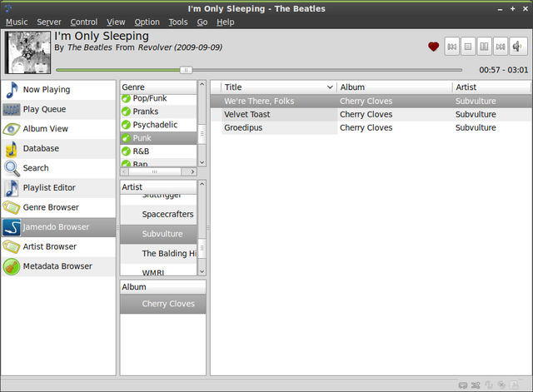Image resolution: width=533 pixels, height=392 pixels.
Task: Select song Groedipus
Action: click(x=371, y=127)
